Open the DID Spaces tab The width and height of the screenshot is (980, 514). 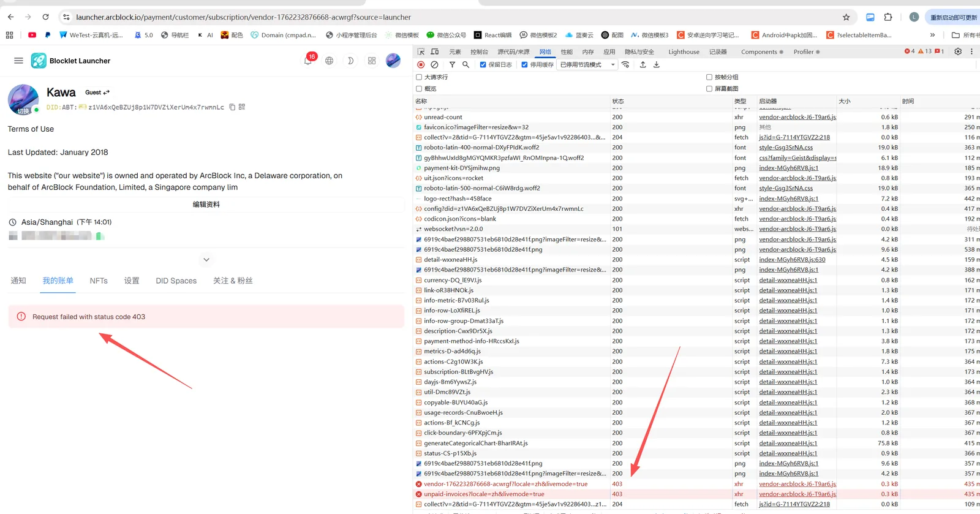(176, 281)
